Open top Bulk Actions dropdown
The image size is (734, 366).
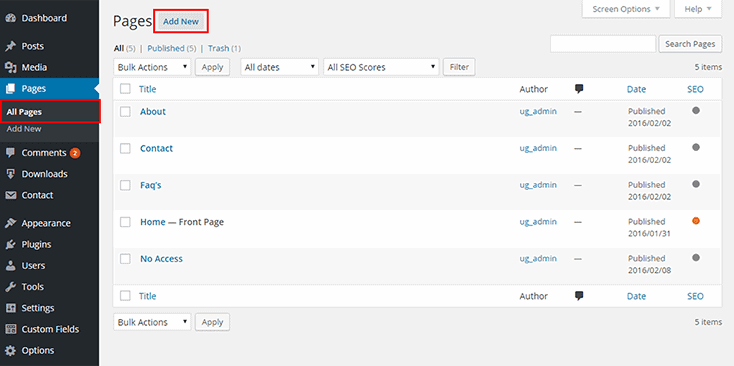tap(152, 67)
